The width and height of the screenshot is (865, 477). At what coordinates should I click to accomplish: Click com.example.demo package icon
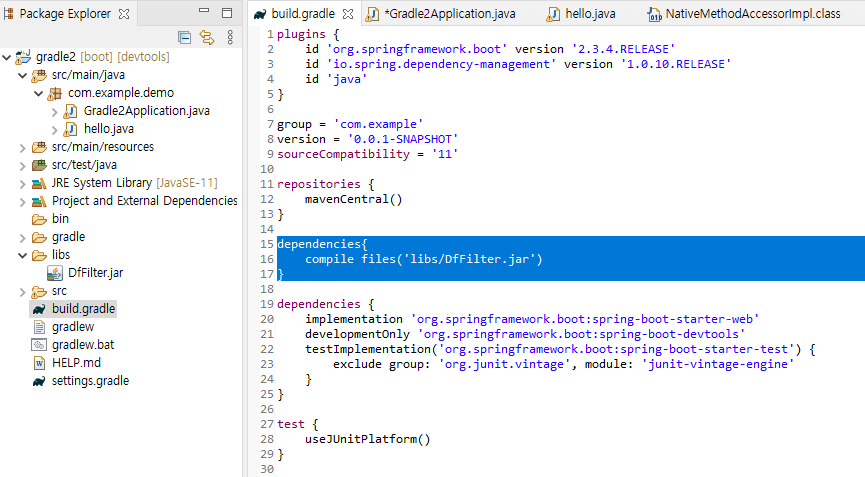54,93
